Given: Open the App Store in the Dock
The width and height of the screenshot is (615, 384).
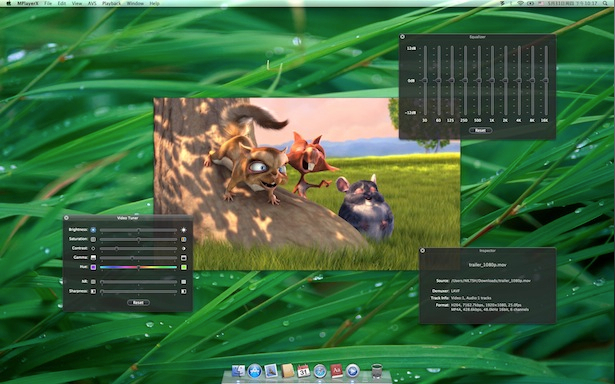Looking at the screenshot, I should [255, 370].
